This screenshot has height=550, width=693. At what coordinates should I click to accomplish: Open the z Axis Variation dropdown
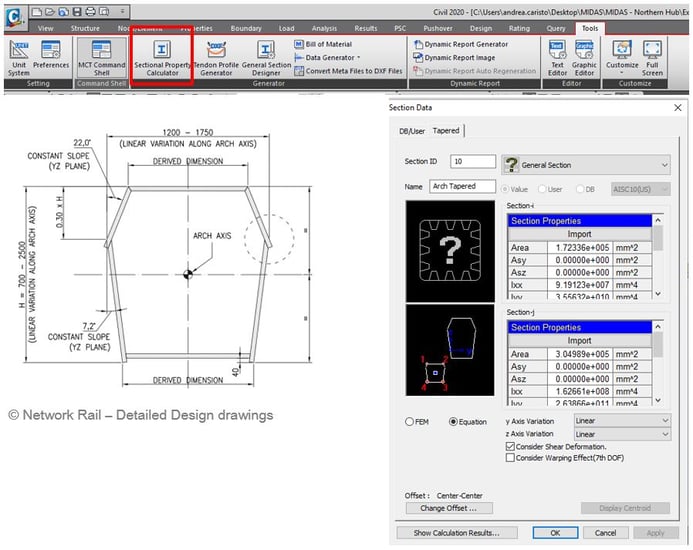622,434
